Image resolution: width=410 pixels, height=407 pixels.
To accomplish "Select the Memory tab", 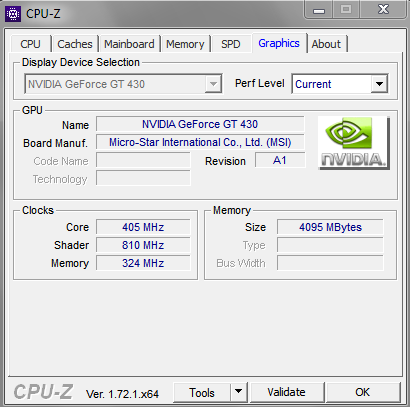I will pyautogui.click(x=185, y=44).
